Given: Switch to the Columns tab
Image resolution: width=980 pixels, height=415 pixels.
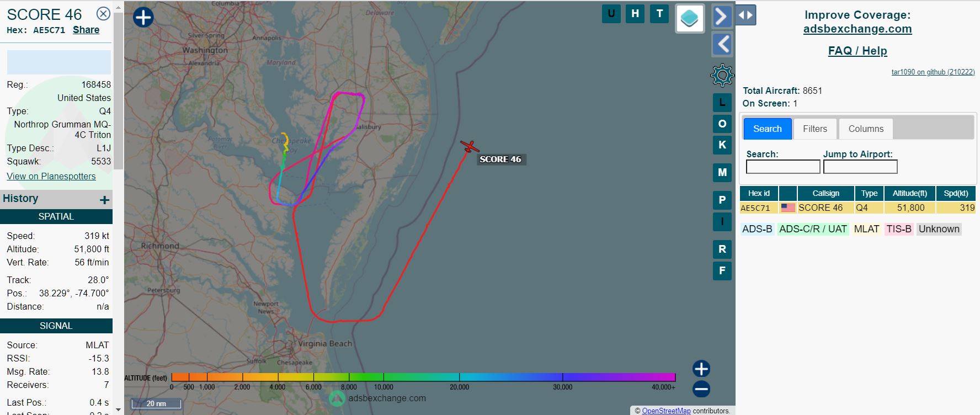Looking at the screenshot, I should coord(865,129).
